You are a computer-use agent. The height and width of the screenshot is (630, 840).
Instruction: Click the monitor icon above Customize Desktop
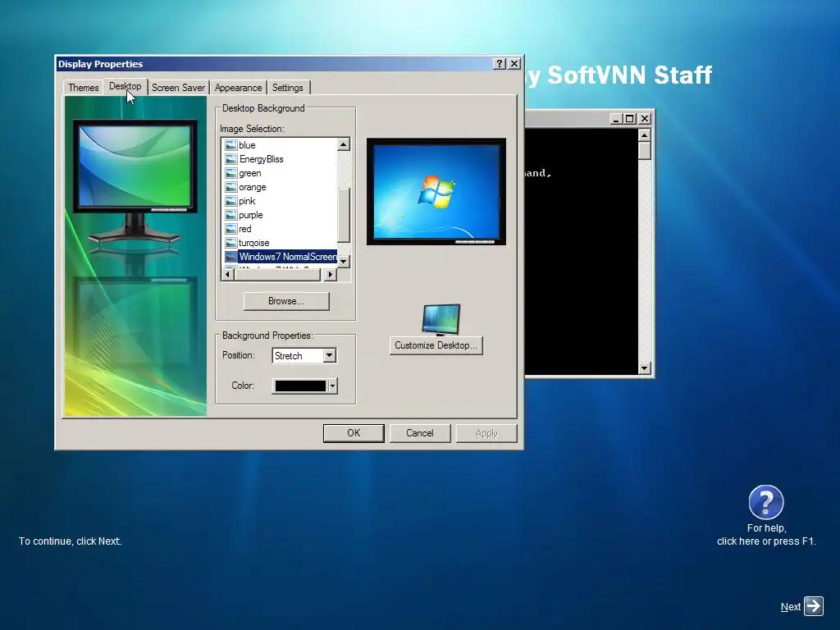[441, 319]
